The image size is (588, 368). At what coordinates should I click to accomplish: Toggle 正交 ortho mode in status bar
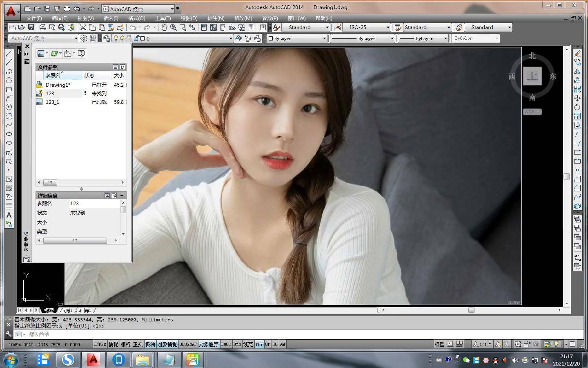coord(138,344)
